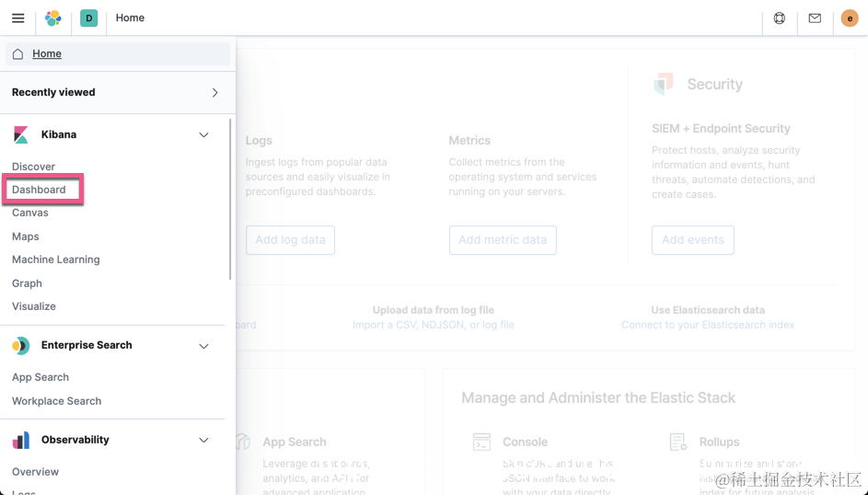This screenshot has height=495, width=868.
Task: Click Manage and Administer the Elastic Stack
Action: pos(598,397)
